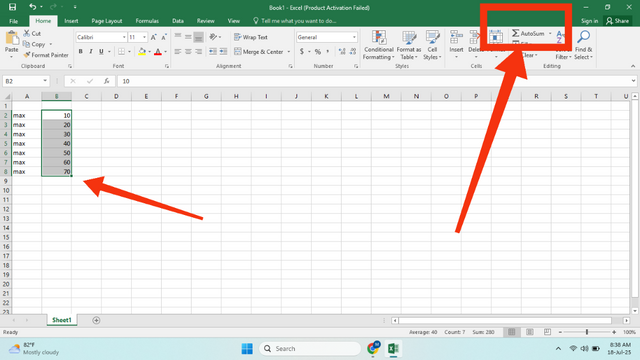Click the Paste clipboard icon
The width and height of the screenshot is (640, 360).
[12, 38]
